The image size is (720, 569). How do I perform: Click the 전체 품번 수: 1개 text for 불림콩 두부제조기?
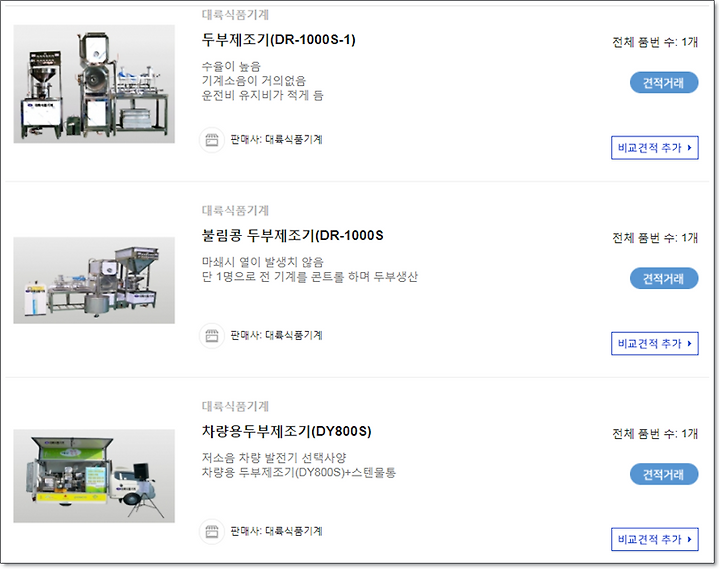coord(655,238)
